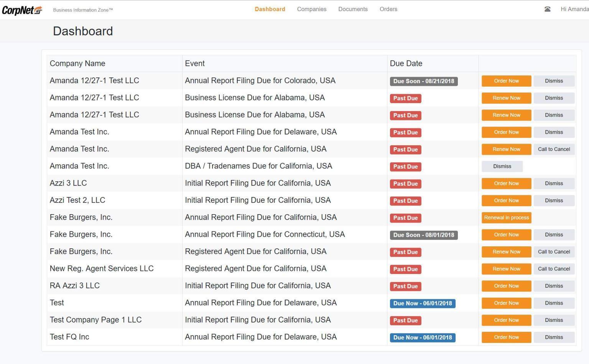
Task: Click the Due Soon 08/21/2018 badge
Action: pyautogui.click(x=423, y=81)
